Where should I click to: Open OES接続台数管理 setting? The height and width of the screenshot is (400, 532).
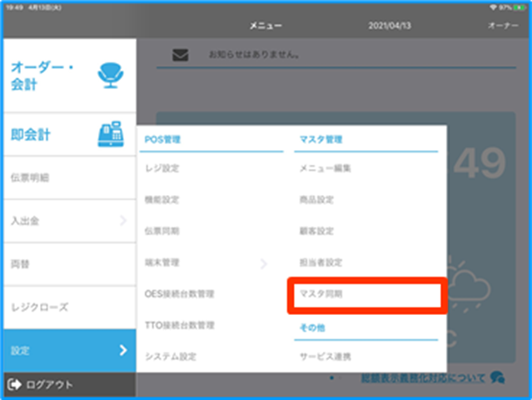pos(180,294)
